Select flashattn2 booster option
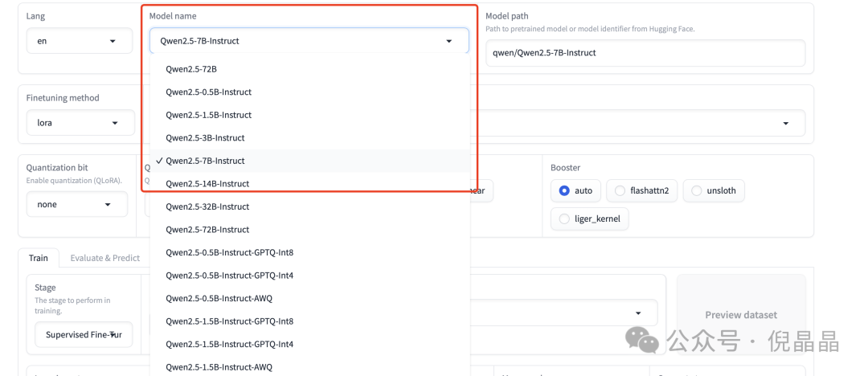 point(642,190)
